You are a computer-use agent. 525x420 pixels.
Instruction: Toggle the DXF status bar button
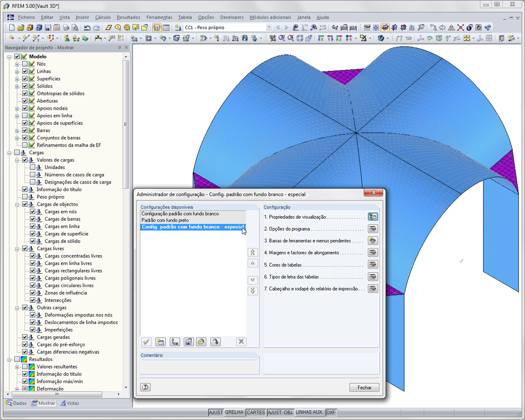[x=331, y=412]
